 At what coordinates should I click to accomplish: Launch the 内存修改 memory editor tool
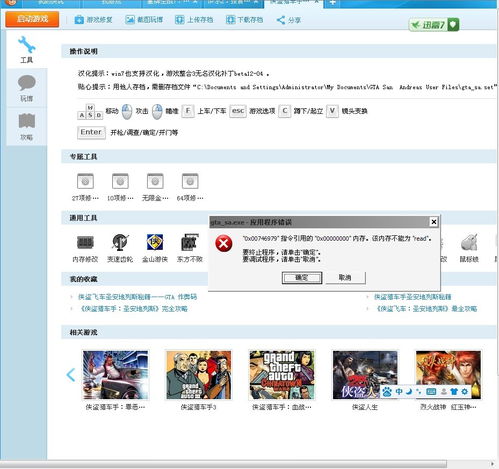point(85,248)
